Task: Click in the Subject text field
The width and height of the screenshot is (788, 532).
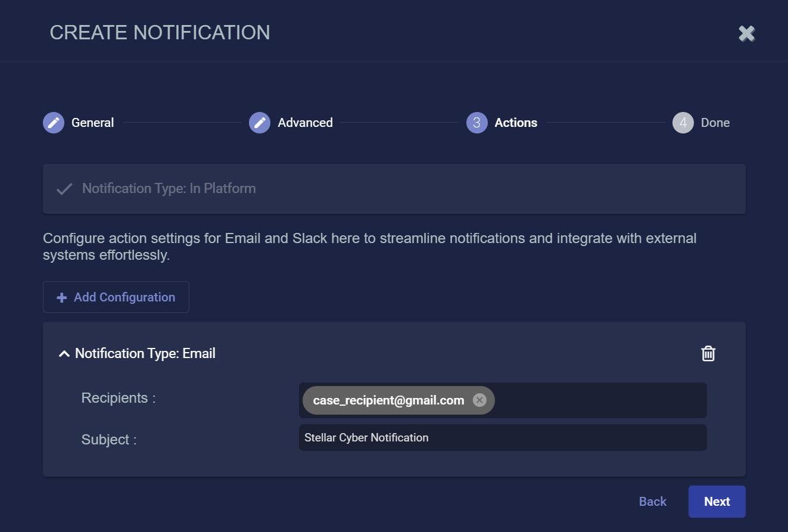Action: (502, 438)
